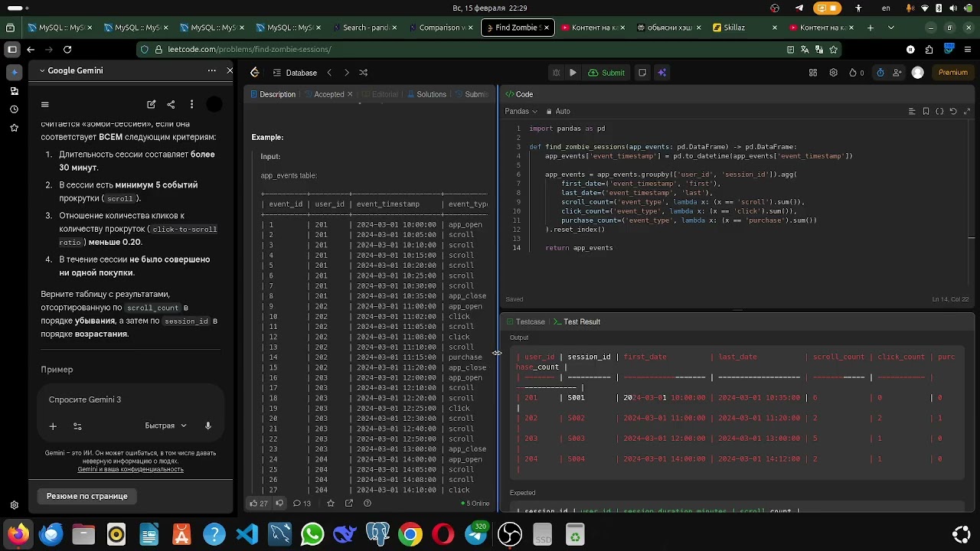Open Google Gemini panel three-dot menu
The image size is (980, 551).
(x=211, y=70)
